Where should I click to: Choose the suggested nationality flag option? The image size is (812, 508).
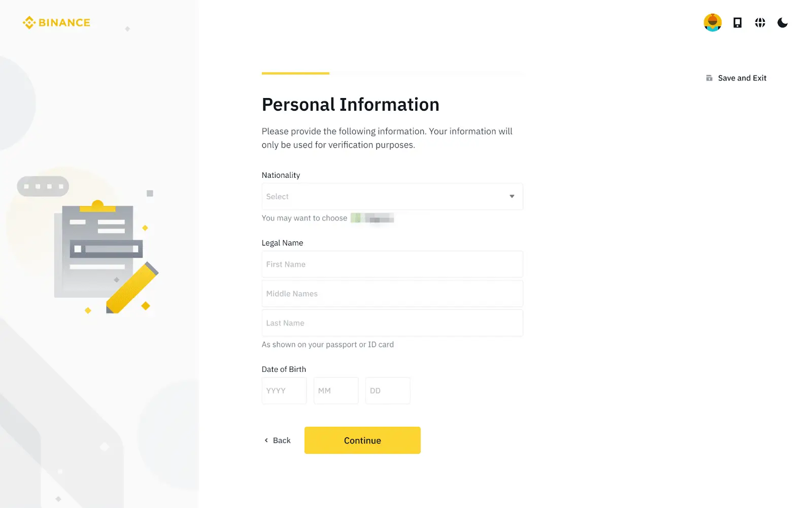pos(372,218)
